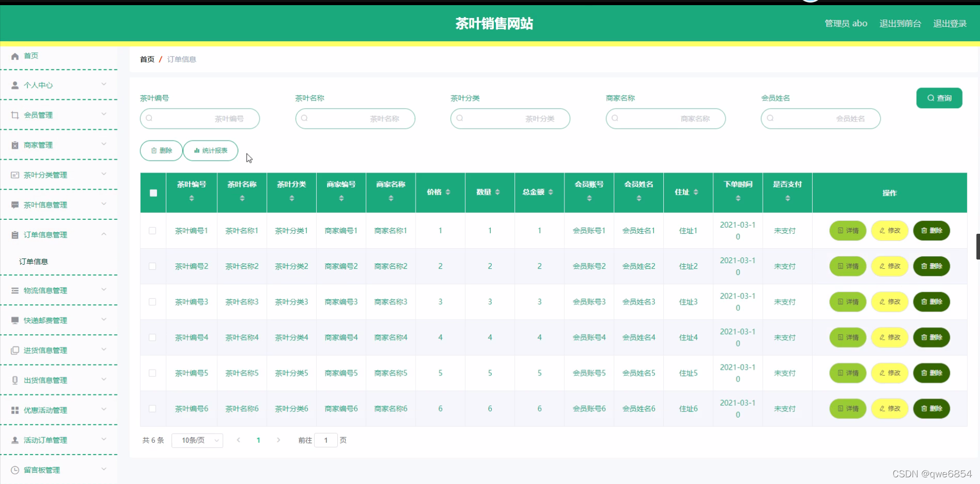Image resolution: width=980 pixels, height=484 pixels.
Task: Open the 茶叶信息管理 chat icon
Action: (x=14, y=204)
